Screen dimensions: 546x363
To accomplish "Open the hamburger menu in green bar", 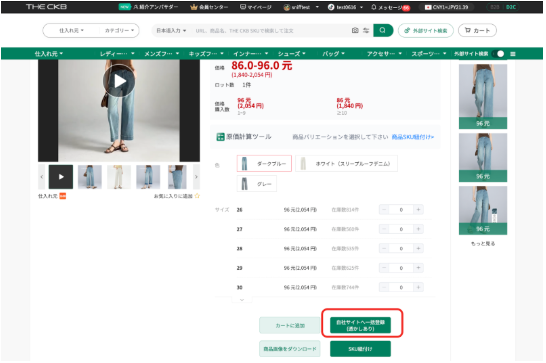I will click(x=513, y=54).
